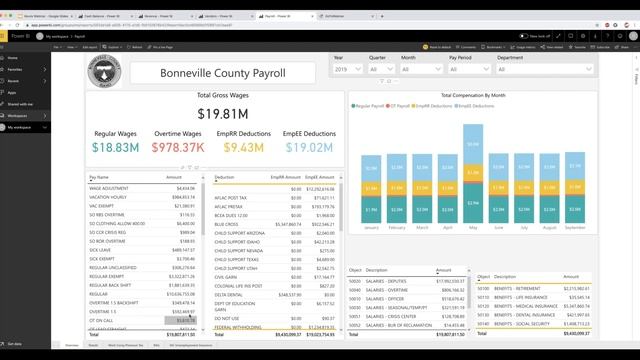Click Deduction table vertical scrollbar
Screen dimensions: 640x360
[341, 207]
